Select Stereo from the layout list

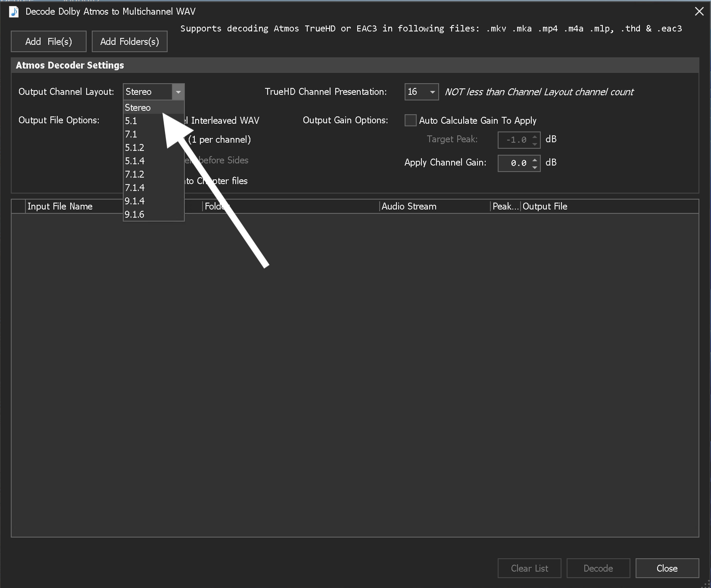pyautogui.click(x=154, y=107)
